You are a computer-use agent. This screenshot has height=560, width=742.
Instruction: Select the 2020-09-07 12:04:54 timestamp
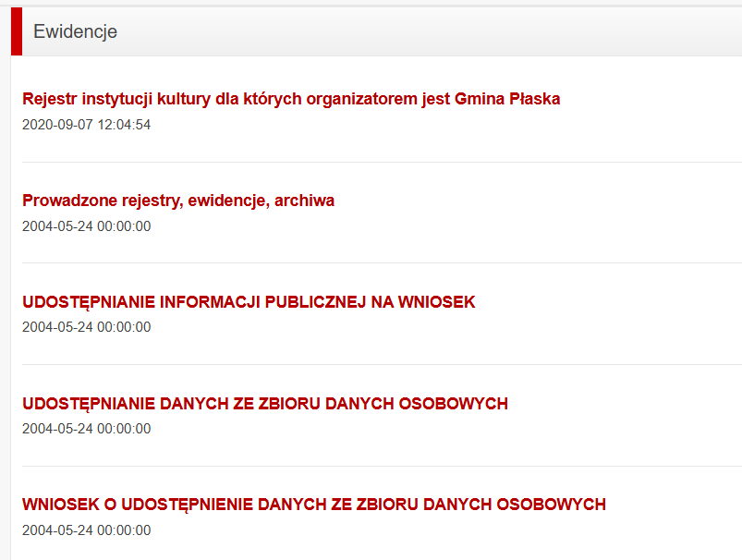tap(86, 125)
